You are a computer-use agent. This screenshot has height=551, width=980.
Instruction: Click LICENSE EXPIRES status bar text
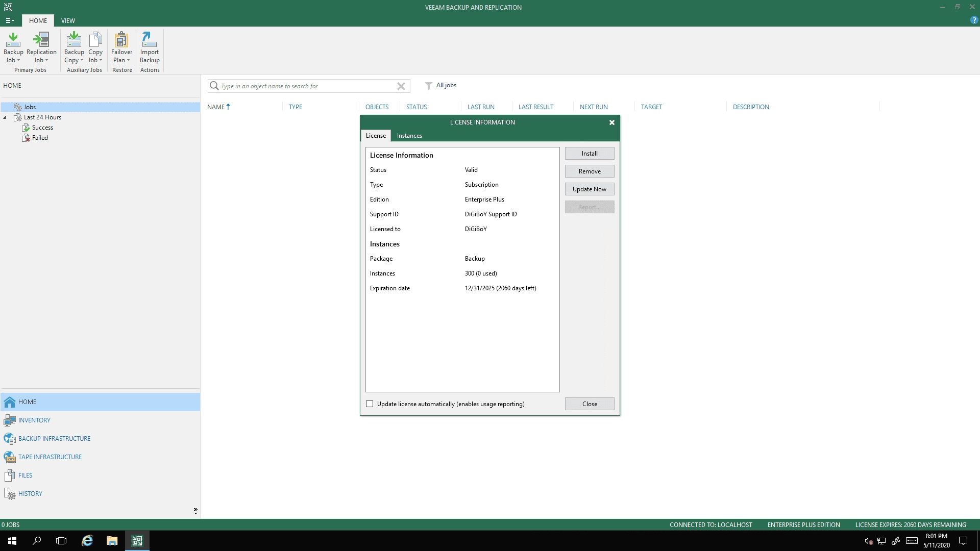911,525
